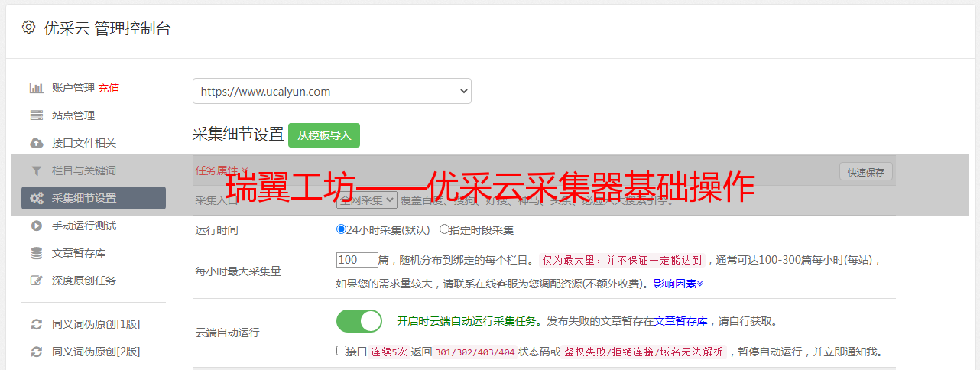This screenshot has height=370, width=980.
Task: Click the bar chart icon for 账户管理
Action: click(36, 88)
